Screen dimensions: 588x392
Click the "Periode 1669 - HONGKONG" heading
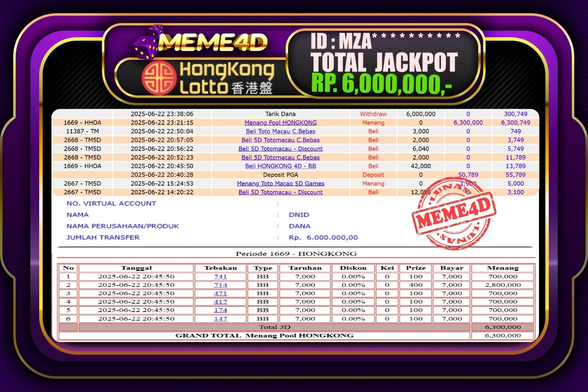[x=296, y=253]
